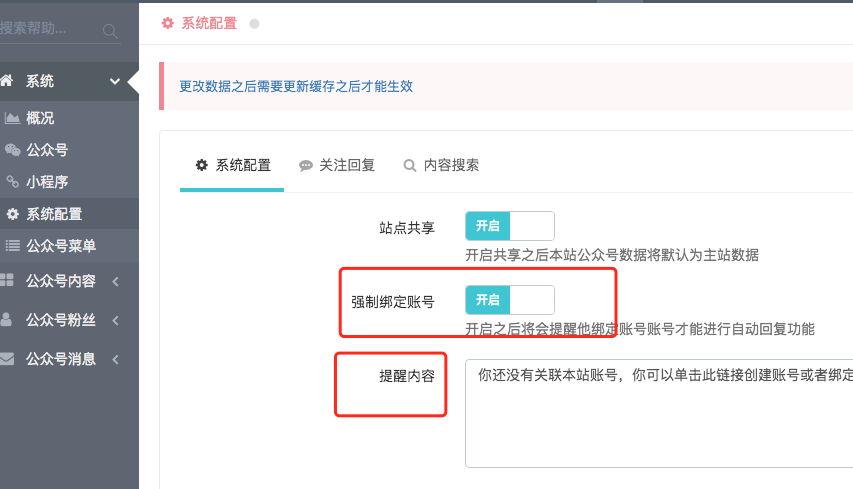Expand the 公众号内容 submenu arrow
853x489 pixels.
[115, 281]
